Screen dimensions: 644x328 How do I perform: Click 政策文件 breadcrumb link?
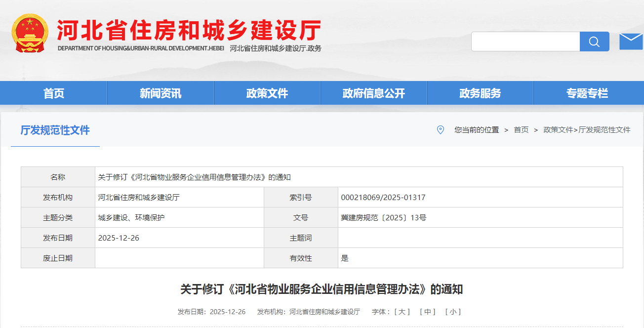click(558, 130)
